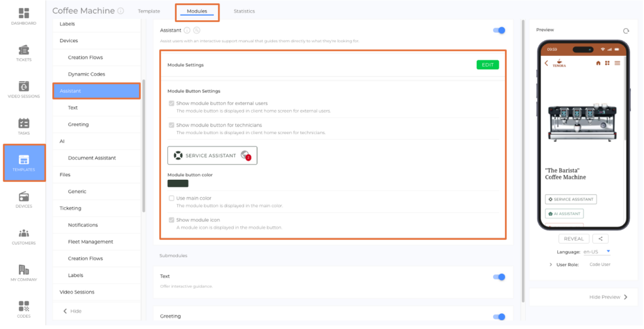
Task: Open the Devices sidebar icon
Action: point(23,196)
